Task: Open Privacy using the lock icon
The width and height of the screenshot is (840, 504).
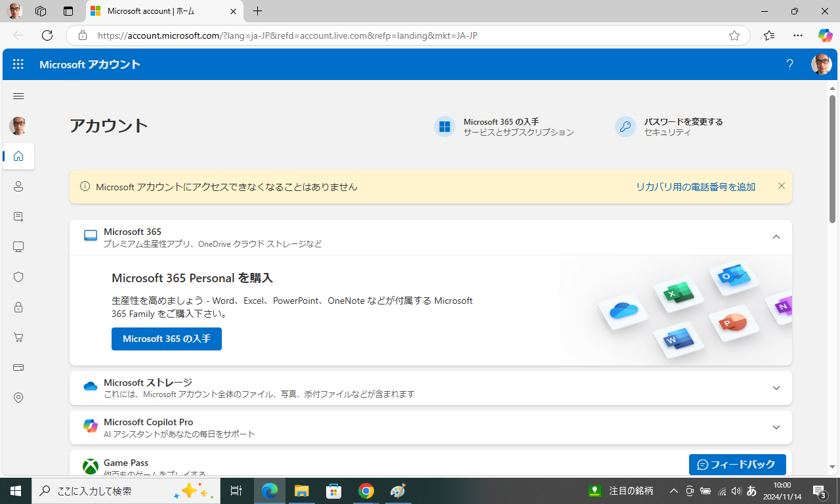Action: [x=18, y=307]
